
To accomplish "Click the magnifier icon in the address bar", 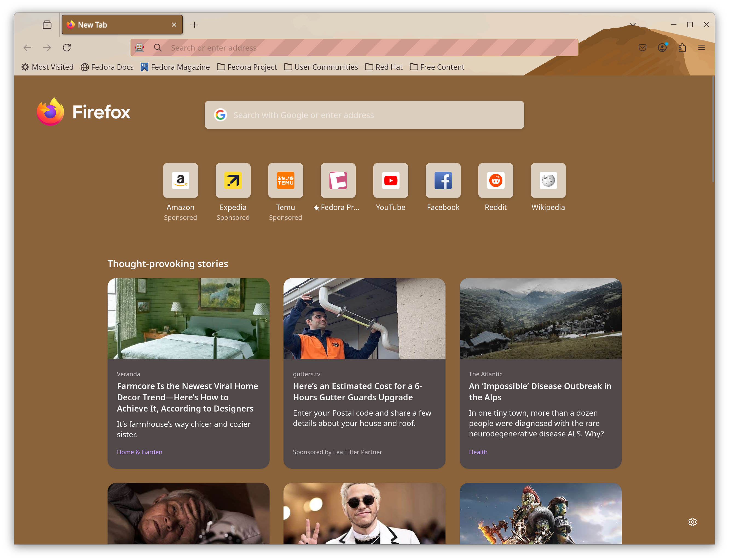I will coord(158,48).
